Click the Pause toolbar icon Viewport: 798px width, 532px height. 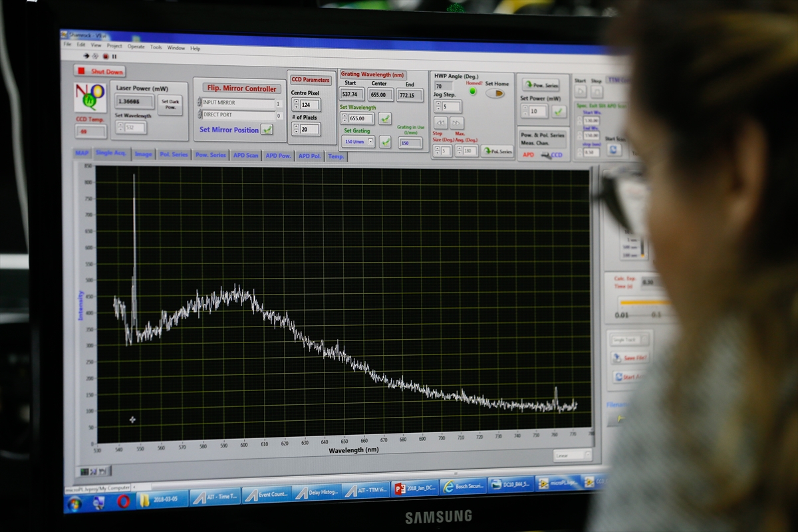pyautogui.click(x=114, y=57)
